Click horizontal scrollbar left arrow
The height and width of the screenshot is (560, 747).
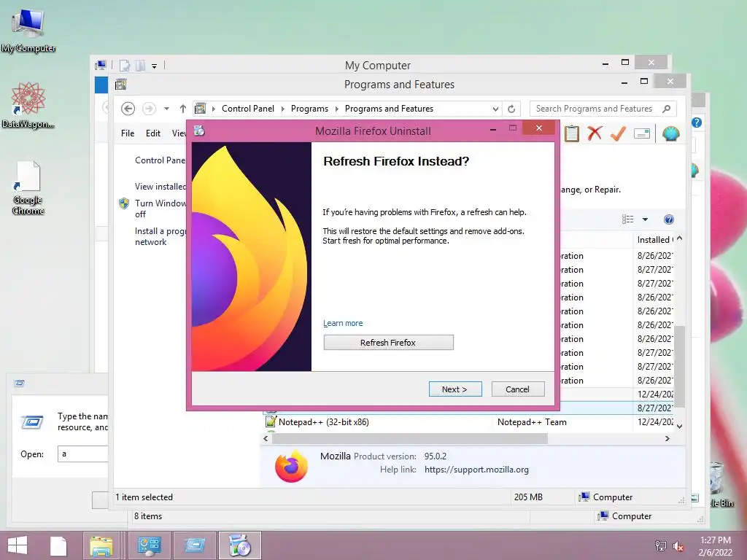(x=266, y=438)
